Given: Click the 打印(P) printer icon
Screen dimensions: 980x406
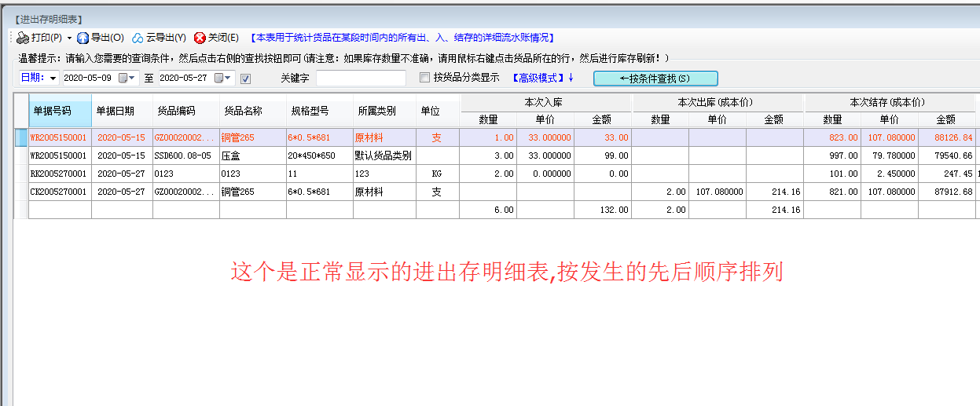Looking at the screenshot, I should (23, 38).
